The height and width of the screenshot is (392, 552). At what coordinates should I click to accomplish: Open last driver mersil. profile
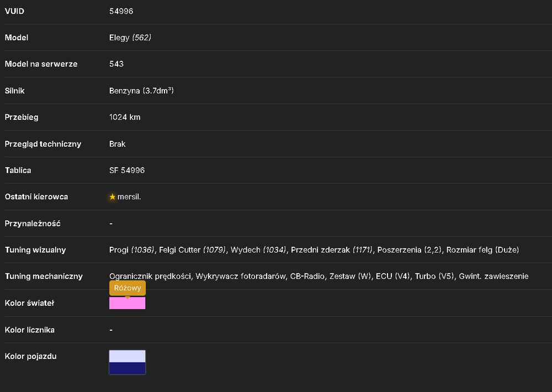pyautogui.click(x=129, y=197)
